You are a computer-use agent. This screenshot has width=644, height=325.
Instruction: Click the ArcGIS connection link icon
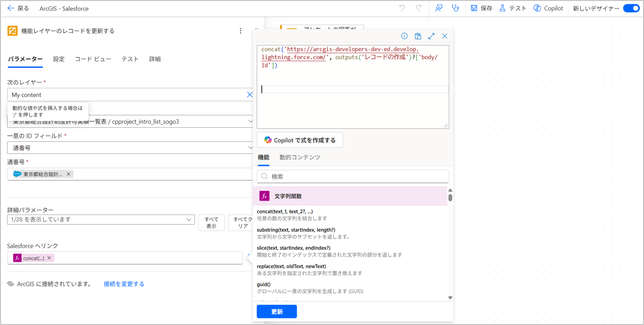point(11,284)
